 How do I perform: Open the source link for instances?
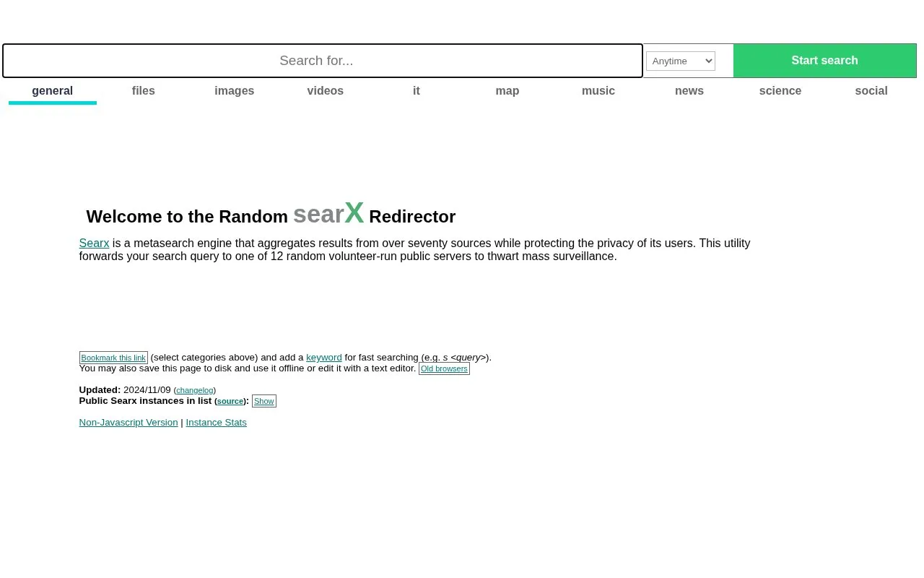(x=230, y=401)
